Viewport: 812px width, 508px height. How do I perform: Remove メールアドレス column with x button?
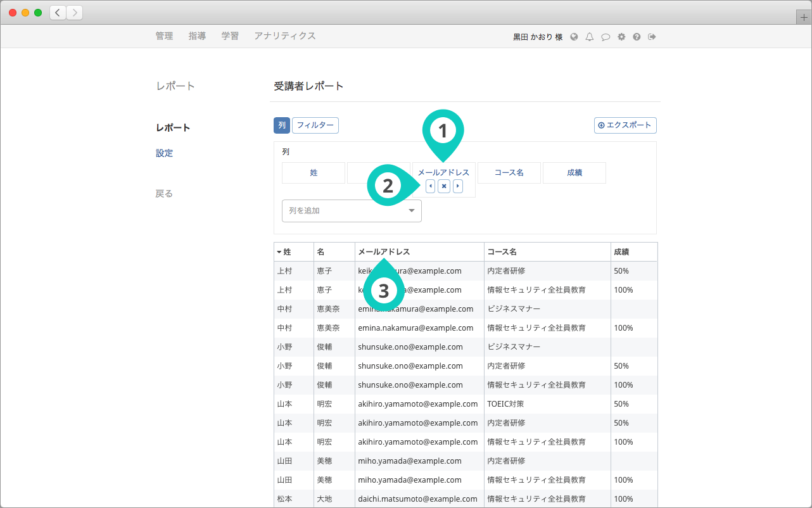click(444, 186)
